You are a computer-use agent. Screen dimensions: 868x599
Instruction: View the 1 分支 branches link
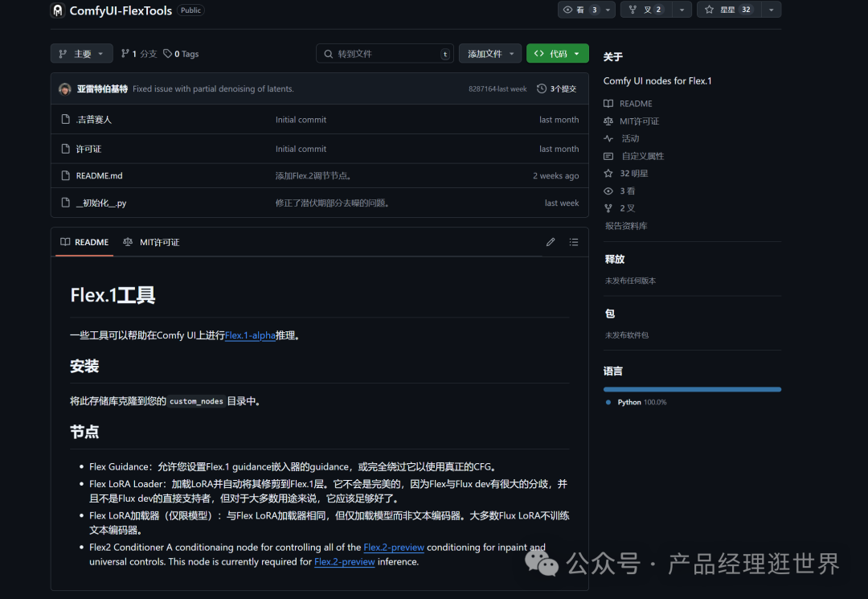[139, 54]
